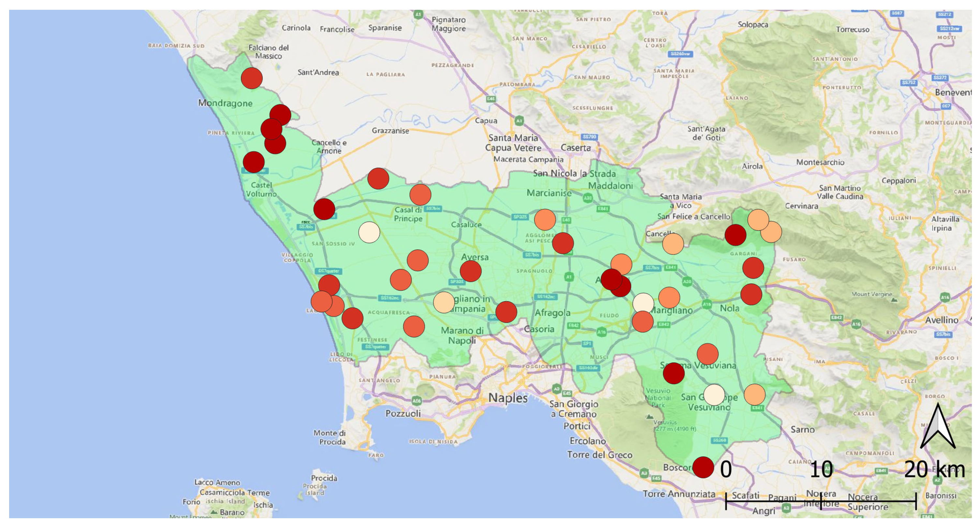Click the Naples city label
Screen dimensions: 980x527
pyautogui.click(x=508, y=398)
